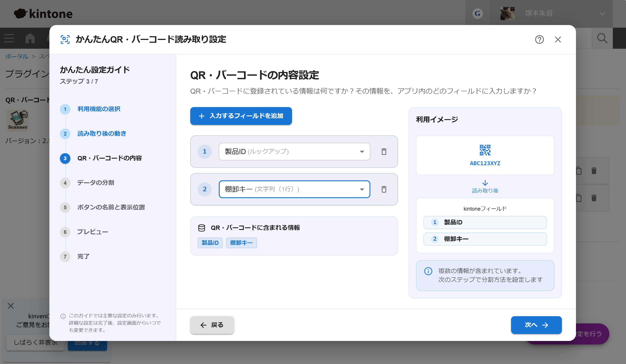The height and width of the screenshot is (364, 626).
Task: Click upper trash icon in background page
Action: coord(594,171)
